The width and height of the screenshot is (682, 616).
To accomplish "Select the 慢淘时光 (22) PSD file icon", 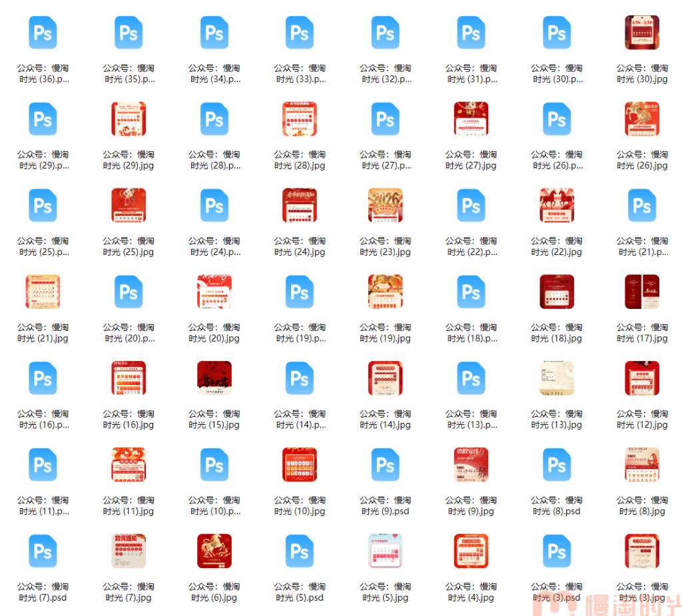I will 471,206.
